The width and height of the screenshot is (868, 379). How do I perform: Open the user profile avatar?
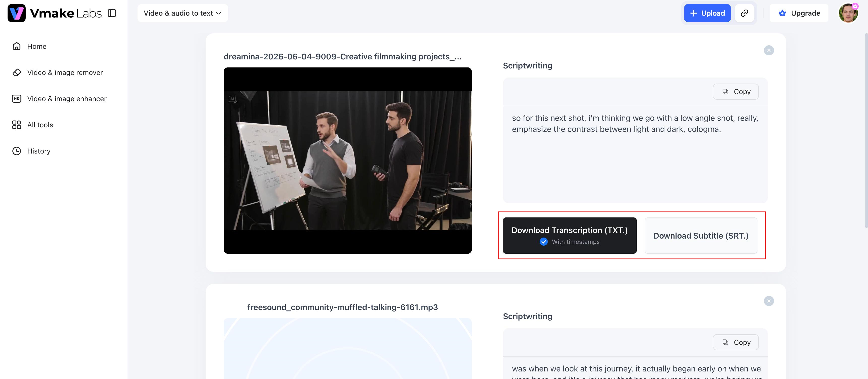(848, 13)
